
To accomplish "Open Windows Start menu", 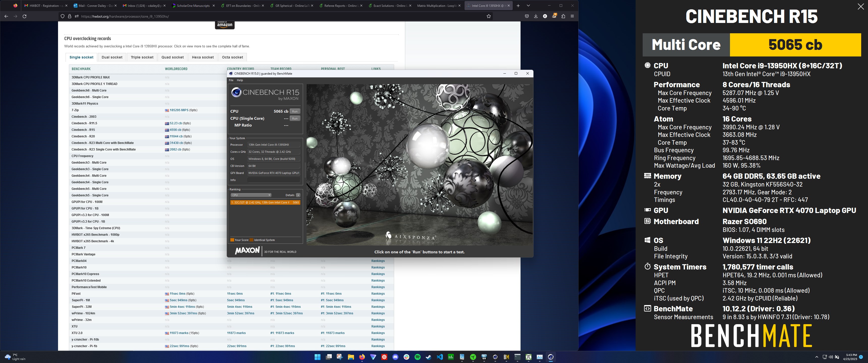I will [317, 357].
